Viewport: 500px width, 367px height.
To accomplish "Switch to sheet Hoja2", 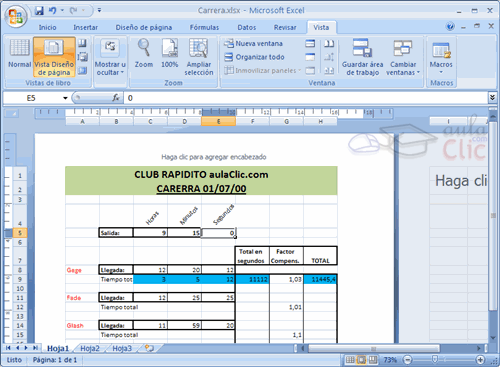I will 90,348.
